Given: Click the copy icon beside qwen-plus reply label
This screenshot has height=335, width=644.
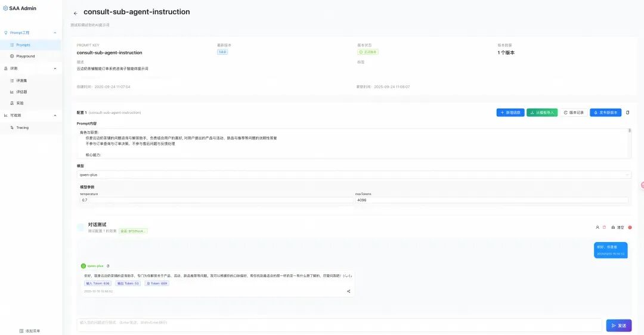Looking at the screenshot, I should [108, 266].
